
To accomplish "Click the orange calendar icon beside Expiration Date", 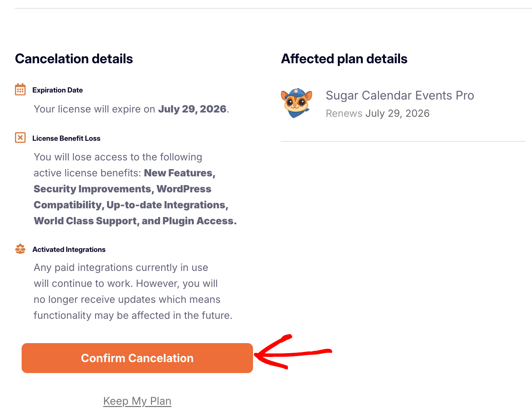I will click(x=20, y=89).
